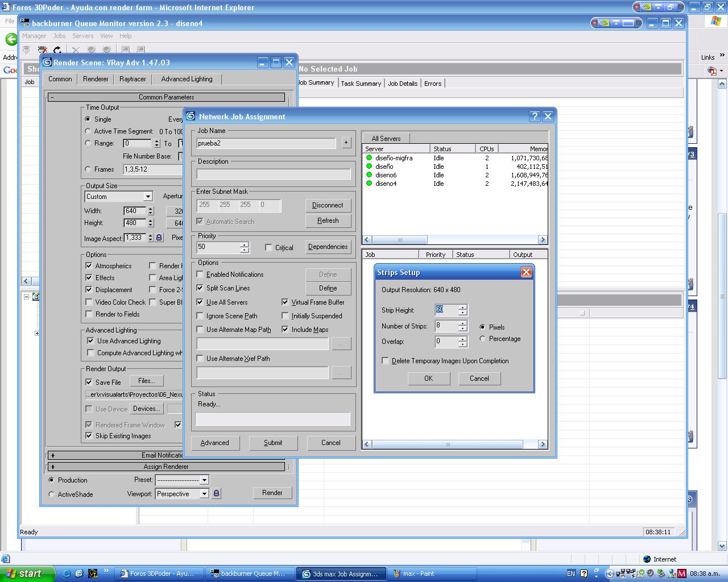Click the first server list view toolbar icon
Image resolution: width=728 pixels, height=582 pixels.
(126, 50)
